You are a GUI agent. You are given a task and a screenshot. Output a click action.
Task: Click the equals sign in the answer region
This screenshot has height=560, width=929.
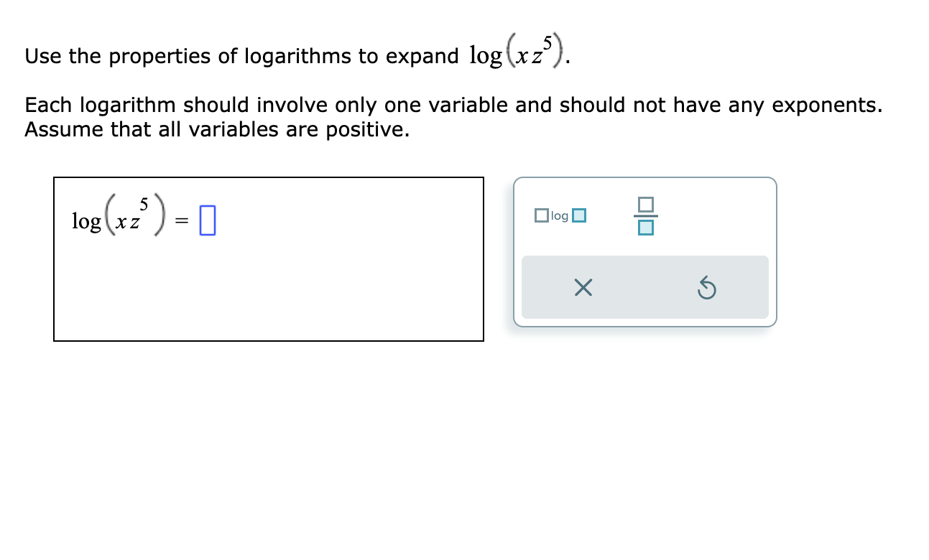[182, 221]
